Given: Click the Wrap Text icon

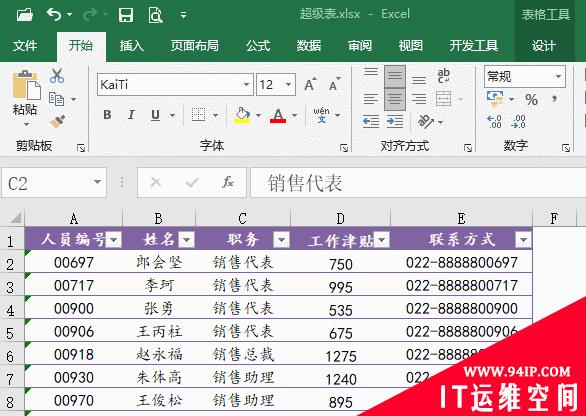Looking at the screenshot, I should tap(443, 76).
